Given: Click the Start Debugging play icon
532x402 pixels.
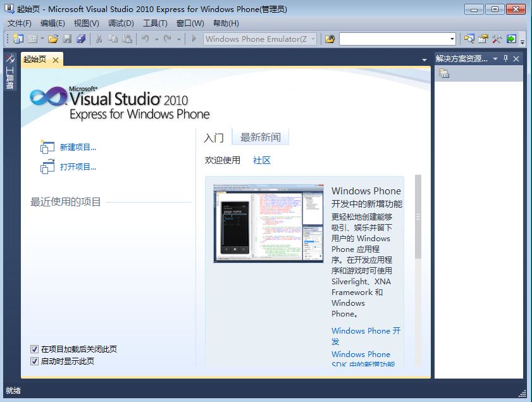Looking at the screenshot, I should click(194, 39).
